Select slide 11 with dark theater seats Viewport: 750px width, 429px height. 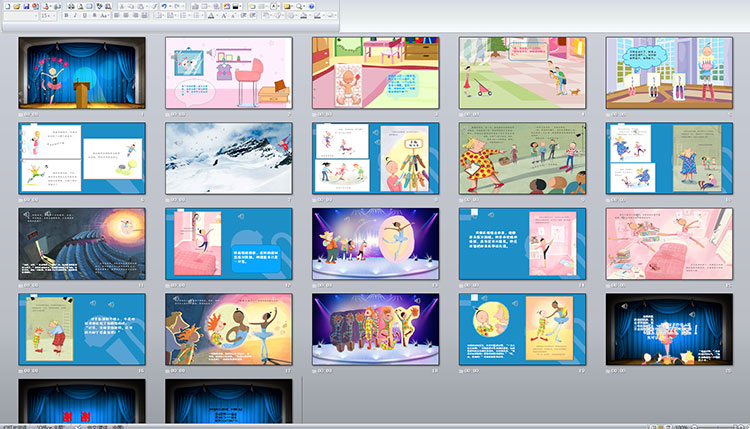coord(82,244)
